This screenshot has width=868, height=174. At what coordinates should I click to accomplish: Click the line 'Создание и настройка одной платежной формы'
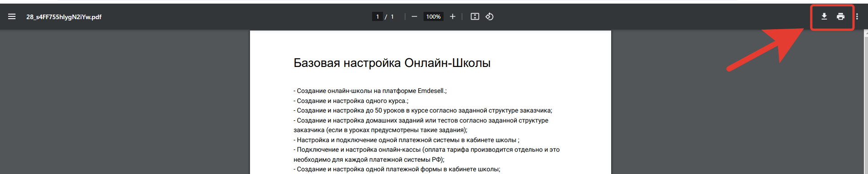[x=397, y=169]
